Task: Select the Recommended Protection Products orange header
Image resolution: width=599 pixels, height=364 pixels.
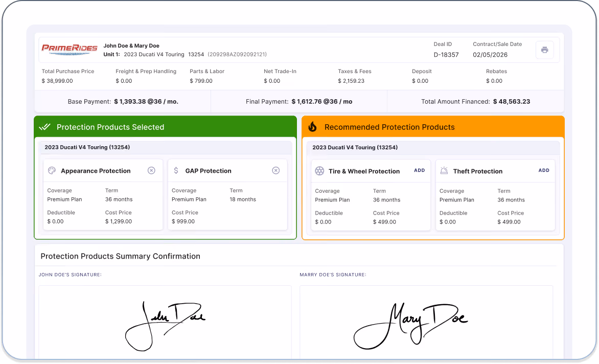Action: pyautogui.click(x=433, y=127)
